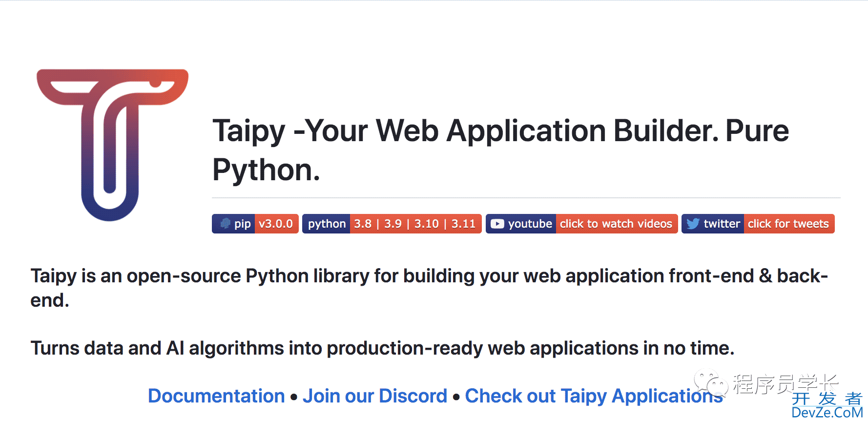Click the 'Taipy -Your Web Application Builder' heading
This screenshot has width=868, height=423.
(x=500, y=150)
